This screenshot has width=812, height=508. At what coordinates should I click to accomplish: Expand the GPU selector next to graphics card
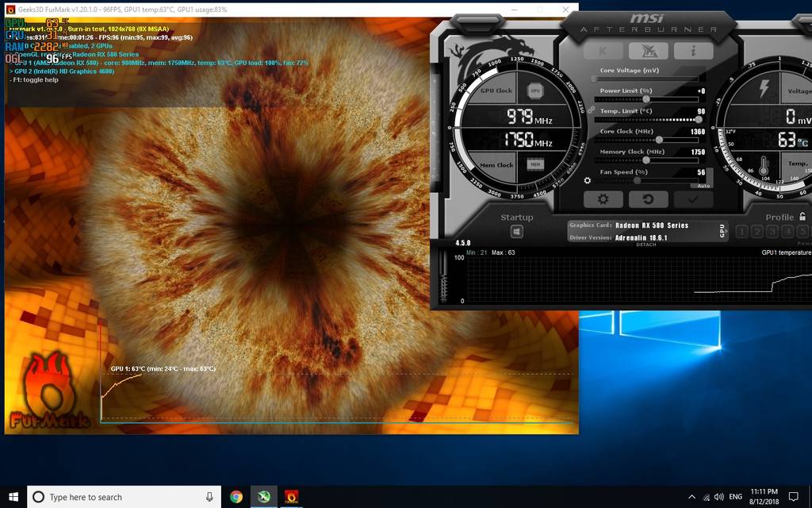722,230
